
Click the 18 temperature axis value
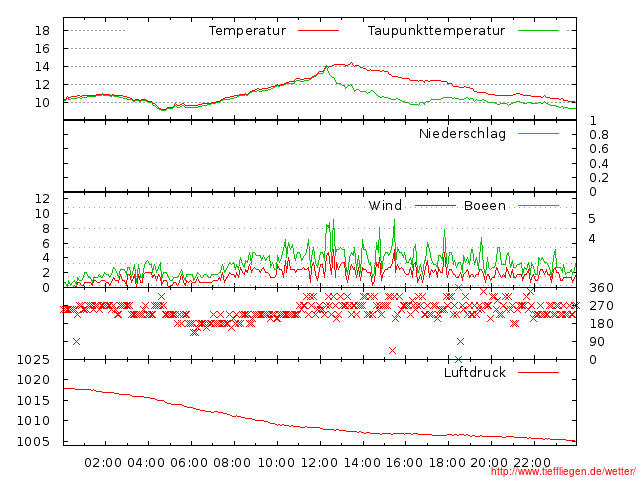42,31
